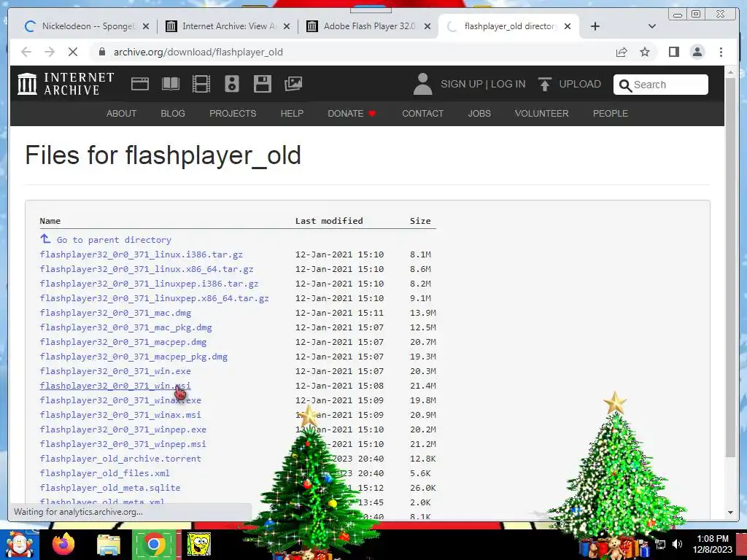
Task: Open the CONTACT menu item
Action: [x=422, y=113]
